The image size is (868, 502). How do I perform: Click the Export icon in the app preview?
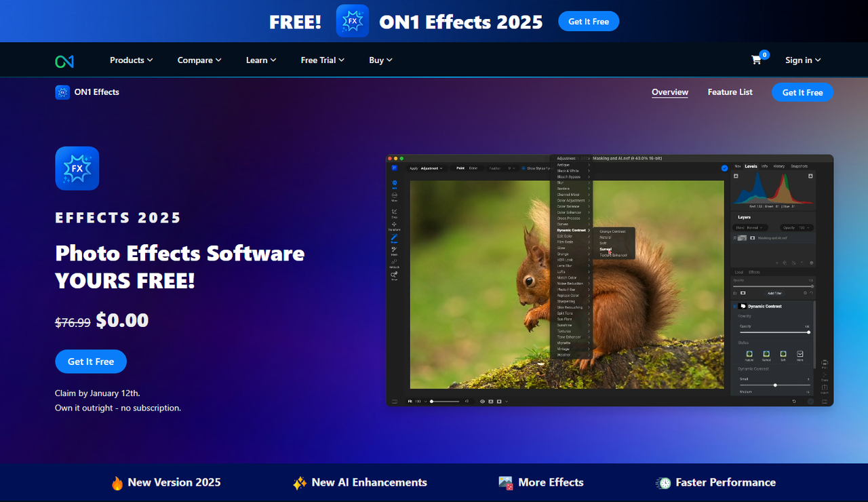coord(825,389)
